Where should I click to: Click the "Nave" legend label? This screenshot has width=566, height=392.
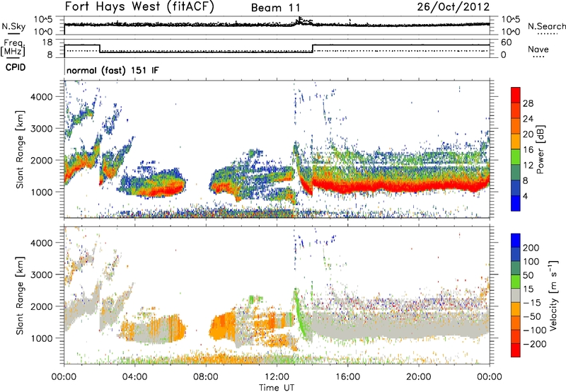tap(538, 50)
